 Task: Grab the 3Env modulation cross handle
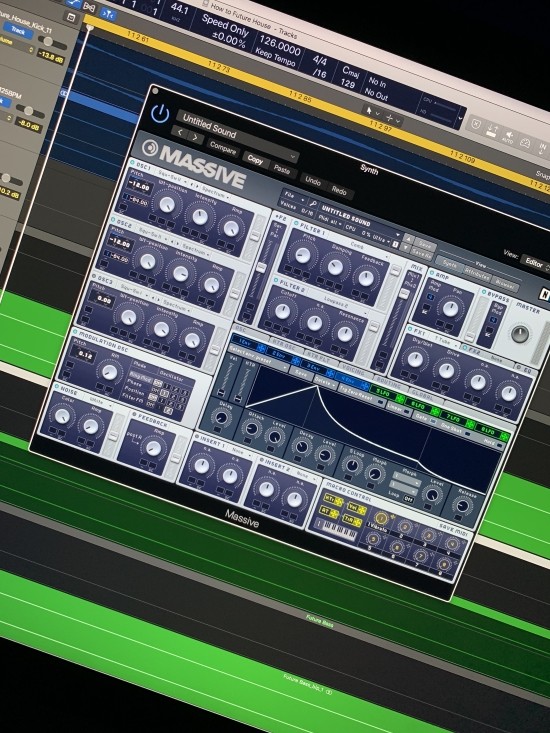click(330, 373)
